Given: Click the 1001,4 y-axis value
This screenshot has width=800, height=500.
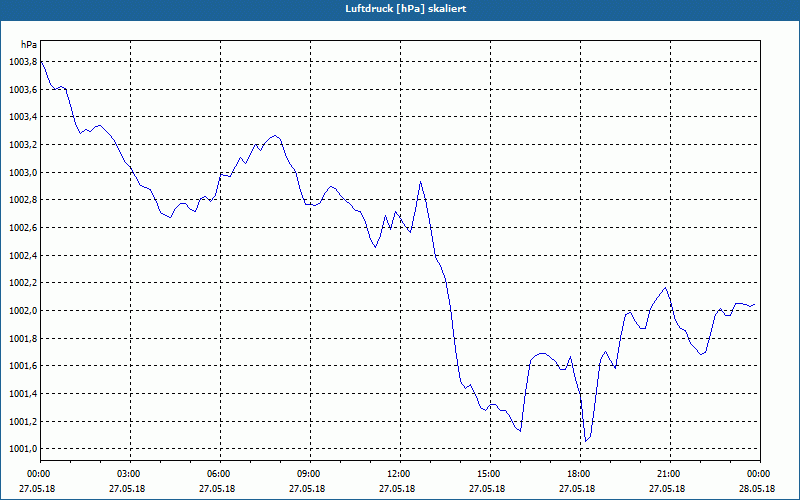Looking at the screenshot, I should [23, 393].
